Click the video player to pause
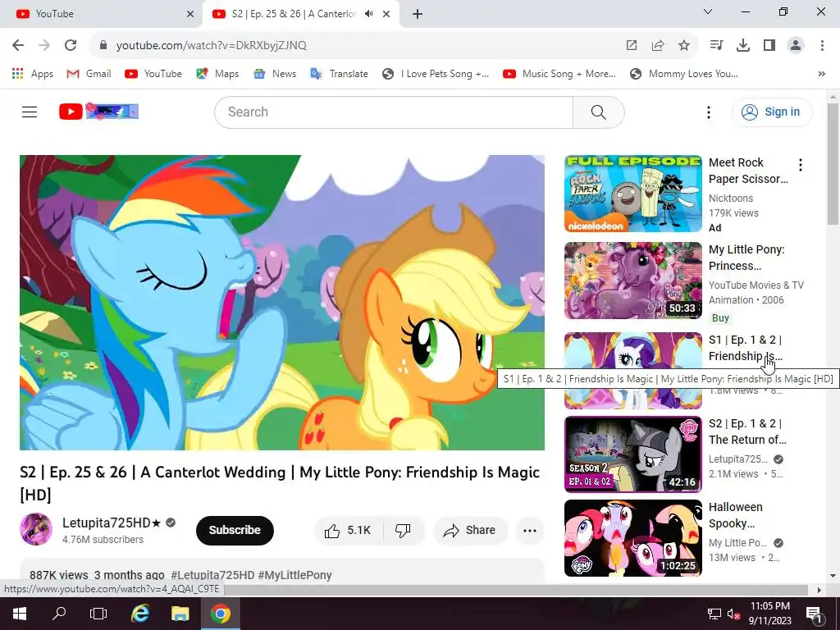This screenshot has width=840, height=630. click(282, 303)
